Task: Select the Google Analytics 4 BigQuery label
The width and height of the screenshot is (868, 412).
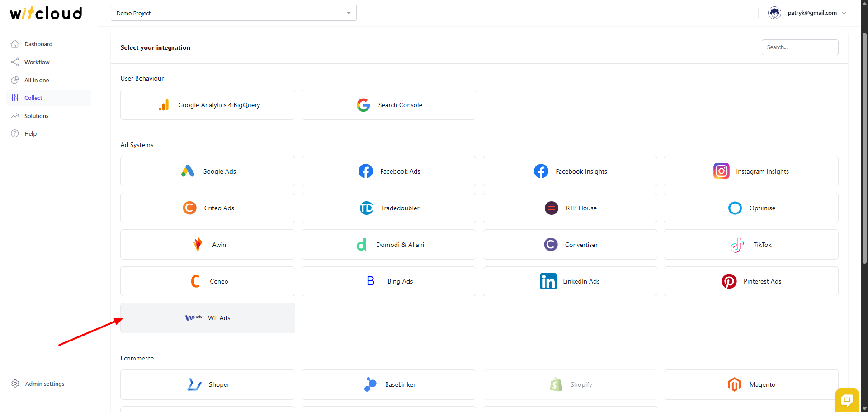Action: [219, 105]
